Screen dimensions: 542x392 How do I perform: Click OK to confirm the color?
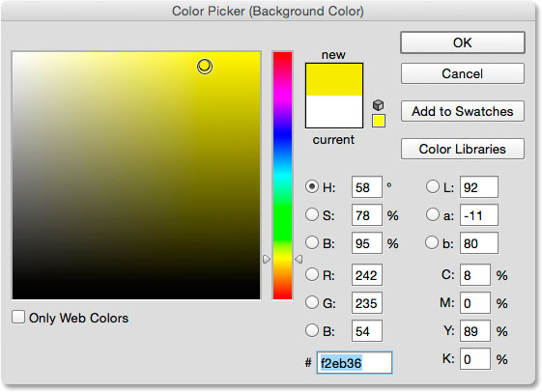(x=463, y=42)
